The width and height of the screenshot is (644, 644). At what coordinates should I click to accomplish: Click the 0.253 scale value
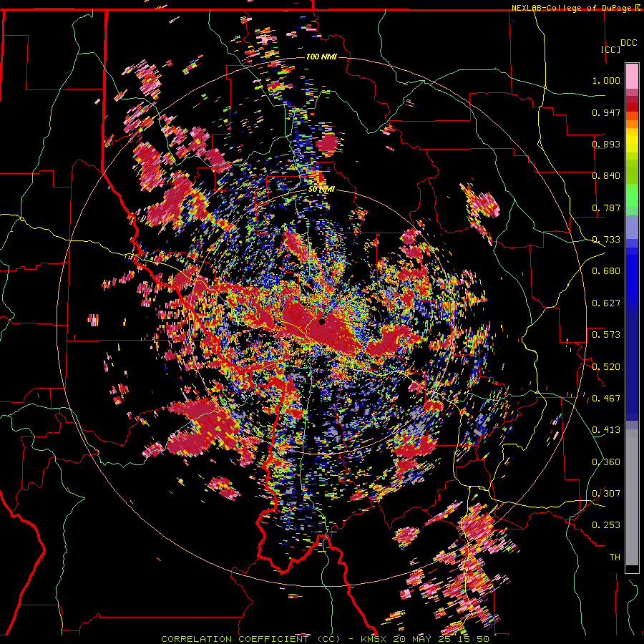click(606, 525)
